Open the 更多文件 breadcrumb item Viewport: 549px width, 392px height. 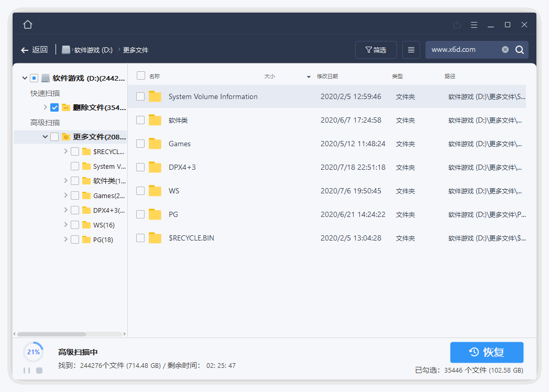(x=135, y=49)
